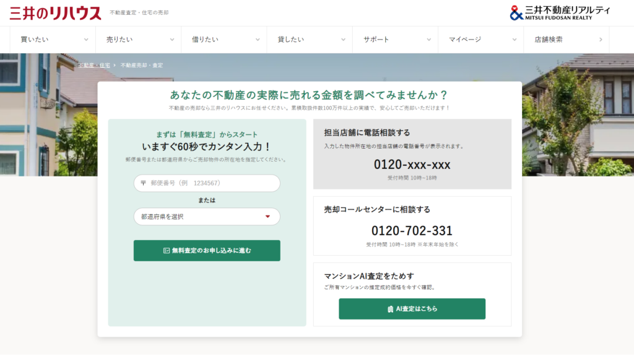Viewport: 634px width, 364px height.
Task: Expand the chevron next to 借りたい
Action: tap(258, 40)
